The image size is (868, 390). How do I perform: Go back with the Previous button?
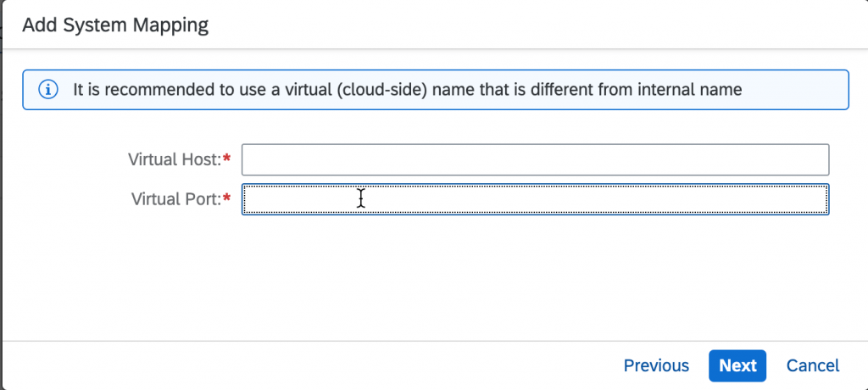click(x=656, y=365)
